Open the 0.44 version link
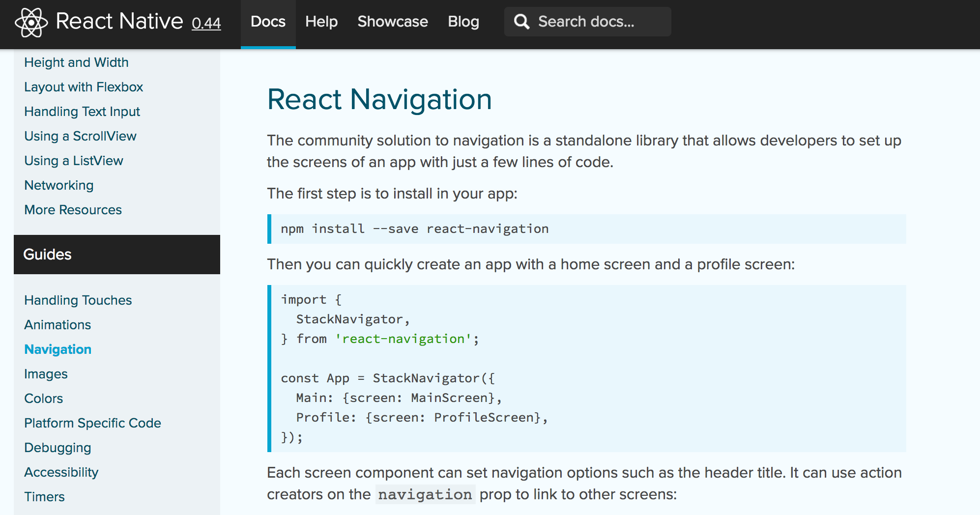The height and width of the screenshot is (515, 980). [206, 23]
